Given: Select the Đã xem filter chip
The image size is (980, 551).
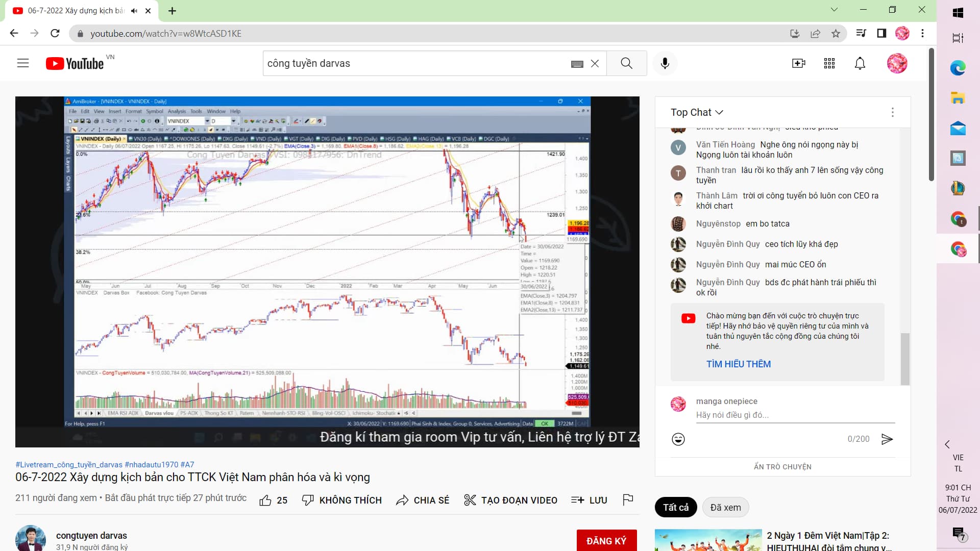Looking at the screenshot, I should click(x=725, y=507).
